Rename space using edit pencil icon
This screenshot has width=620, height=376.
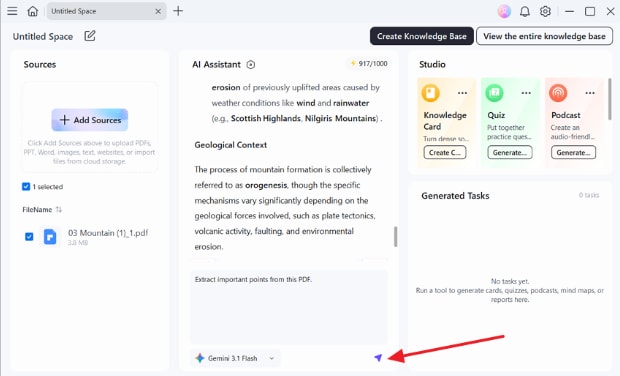point(90,36)
